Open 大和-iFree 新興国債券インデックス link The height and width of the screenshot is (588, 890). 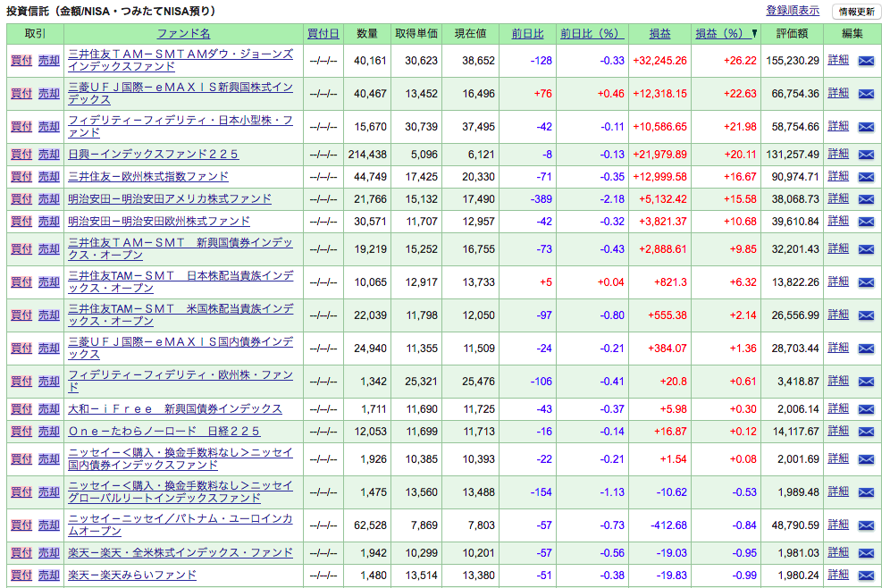[175, 409]
